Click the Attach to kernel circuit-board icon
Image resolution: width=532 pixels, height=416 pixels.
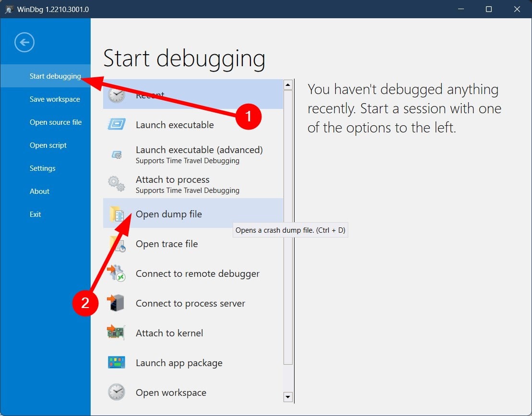tap(117, 333)
